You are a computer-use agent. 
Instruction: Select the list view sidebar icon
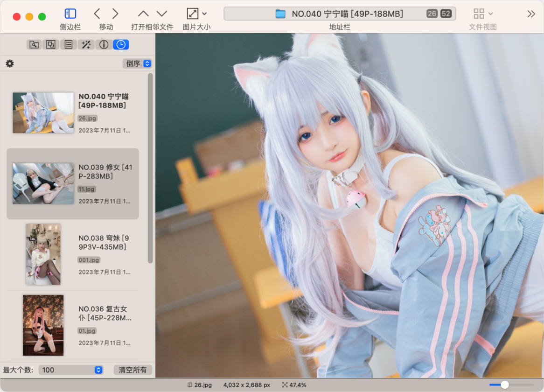point(68,45)
